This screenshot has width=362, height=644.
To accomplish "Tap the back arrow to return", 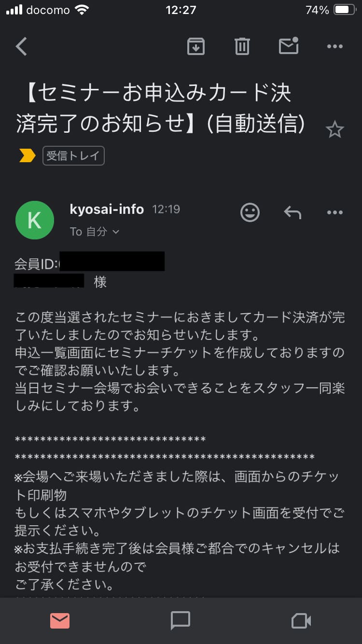I will coord(21,47).
